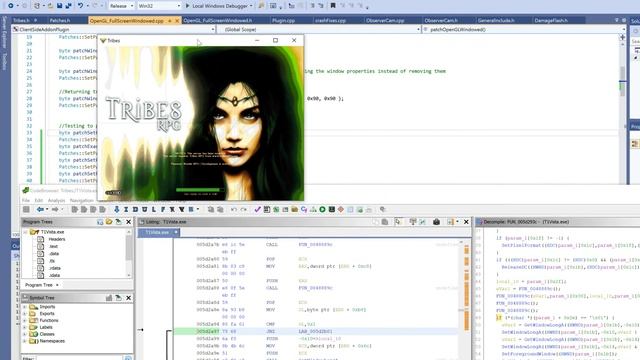The image size is (640, 360).
Task: Click the down arrow navigate icon in Ghidra toolbar
Action: 117,209
